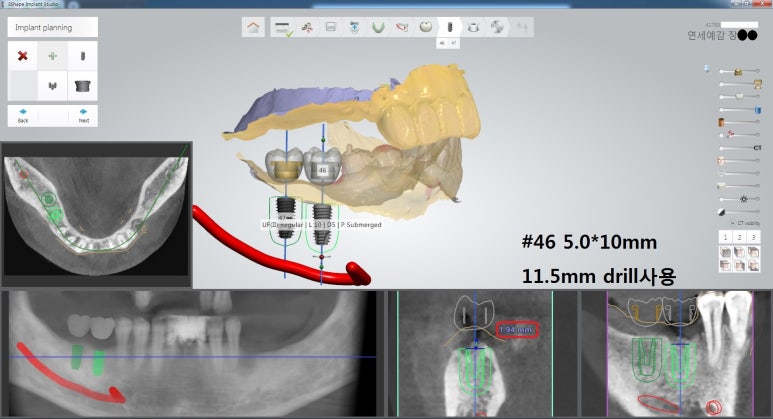Image resolution: width=773 pixels, height=419 pixels.
Task: Go Back to previous step
Action: 22,115
